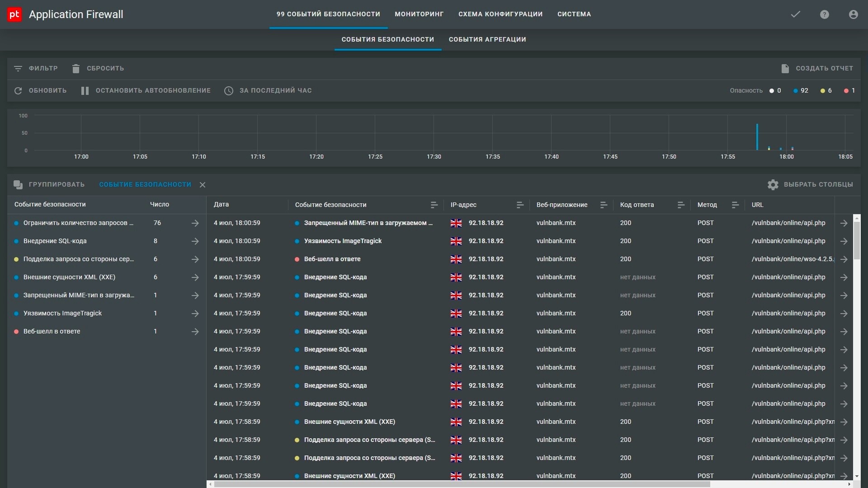This screenshot has width=868, height=488.
Task: Open arrow for Подделка запроса group row
Action: (x=195, y=259)
